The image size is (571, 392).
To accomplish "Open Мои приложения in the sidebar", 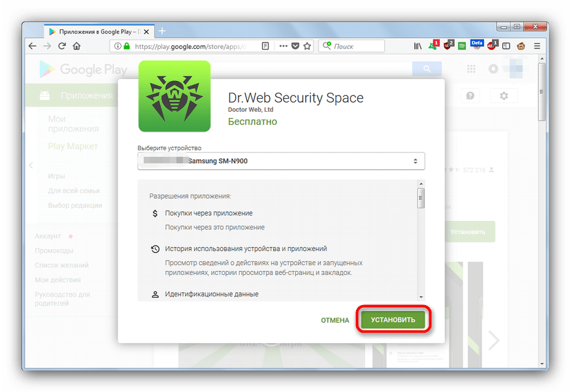I will tap(73, 124).
